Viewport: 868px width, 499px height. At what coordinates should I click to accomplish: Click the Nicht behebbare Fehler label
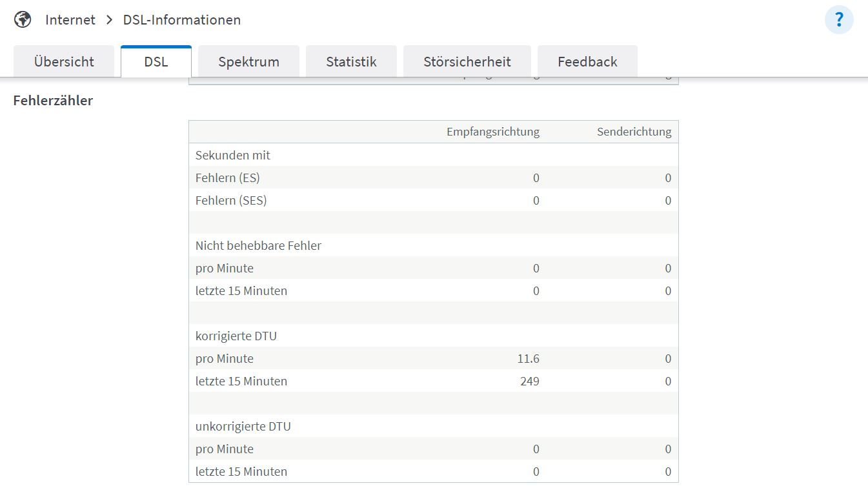[x=258, y=246]
